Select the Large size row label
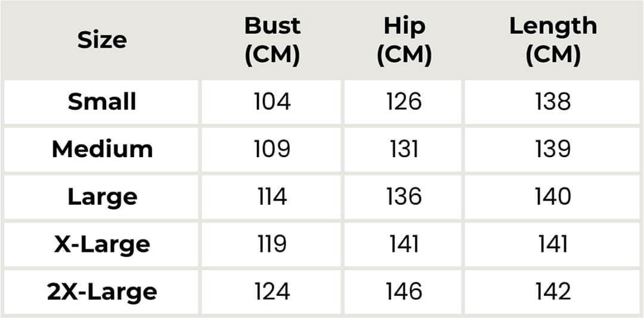The height and width of the screenshot is (318, 644). pos(102,197)
